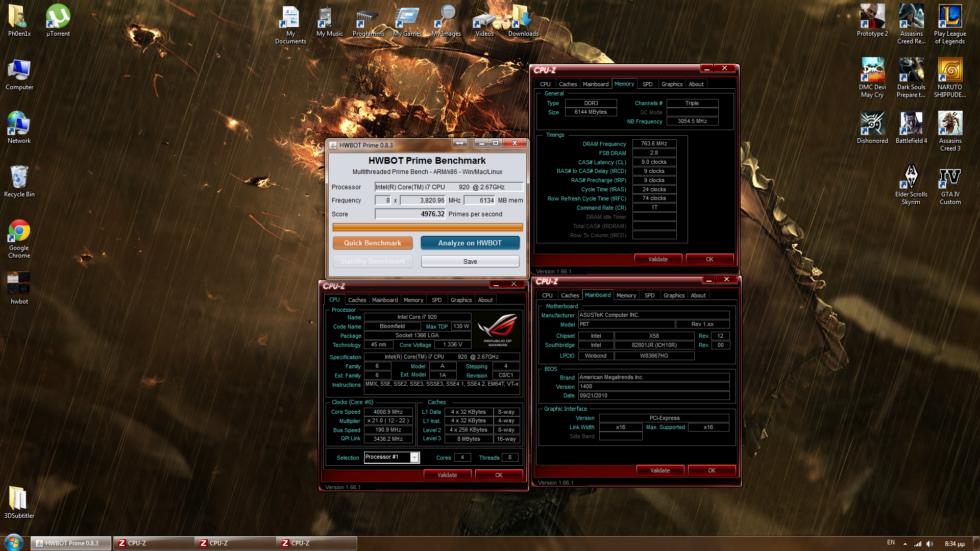Image resolution: width=980 pixels, height=551 pixels.
Task: Launch Google Chrome from desktop
Action: (19, 239)
